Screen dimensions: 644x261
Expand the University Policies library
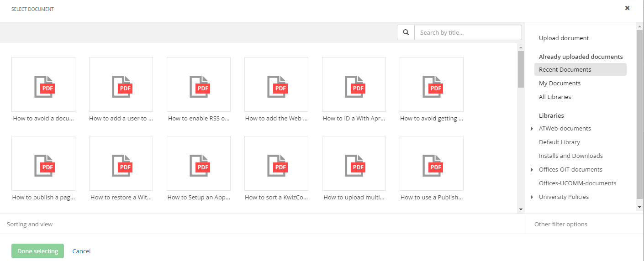(532, 197)
